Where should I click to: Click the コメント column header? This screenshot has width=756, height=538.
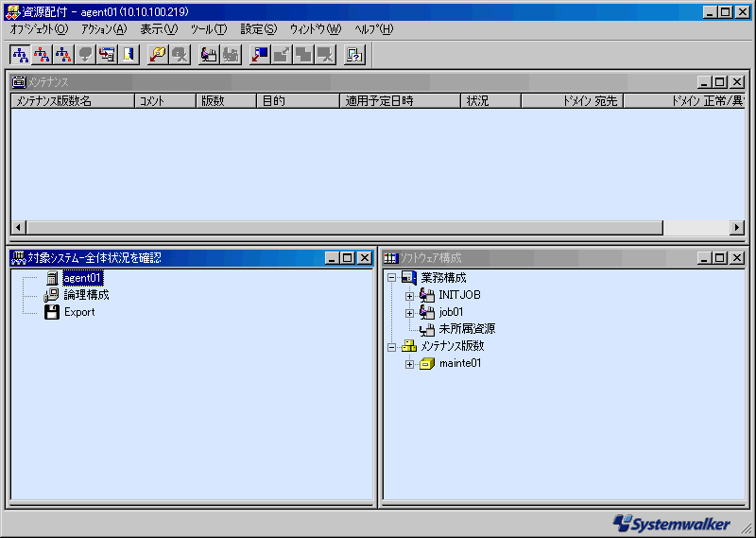tap(165, 101)
